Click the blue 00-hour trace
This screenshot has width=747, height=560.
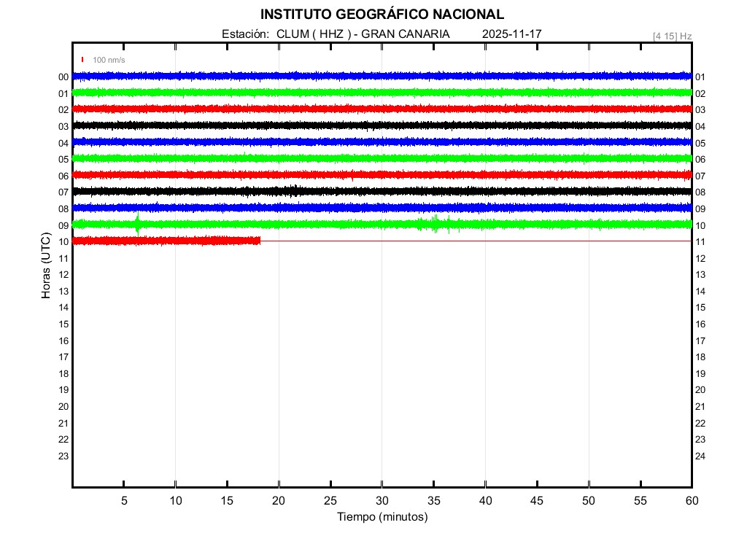[382, 76]
